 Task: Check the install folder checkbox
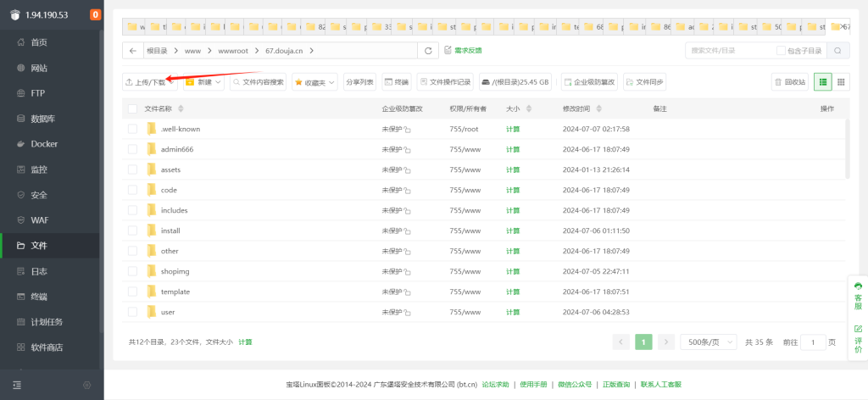coord(132,231)
